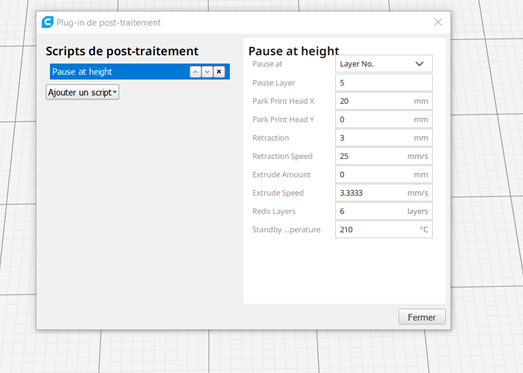The width and height of the screenshot is (523, 373).
Task: Edit the Retraction distance field
Action: point(384,138)
